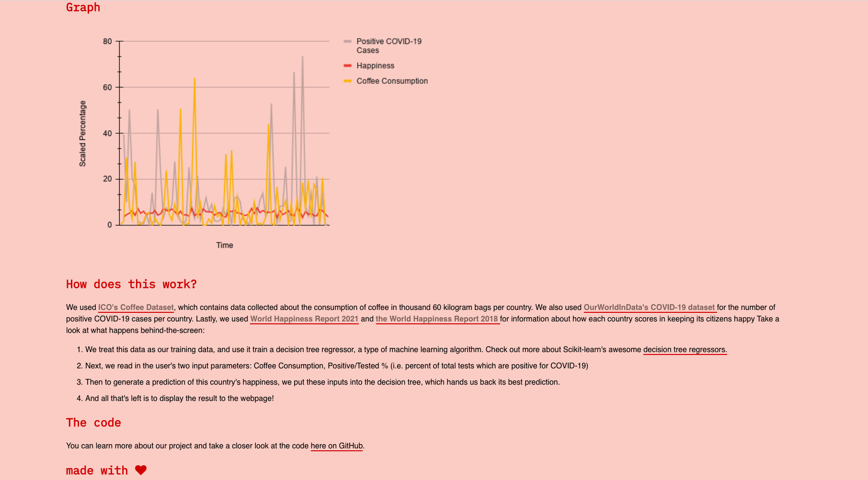Screen dimensions: 868x480
Task: Click the 20 tick label on y-axis
Action: (x=107, y=179)
